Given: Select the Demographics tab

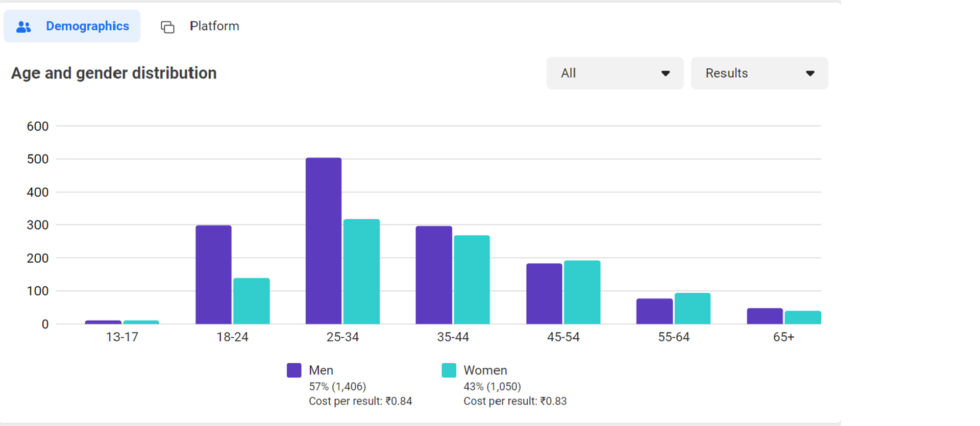Looking at the screenshot, I should coord(87,26).
